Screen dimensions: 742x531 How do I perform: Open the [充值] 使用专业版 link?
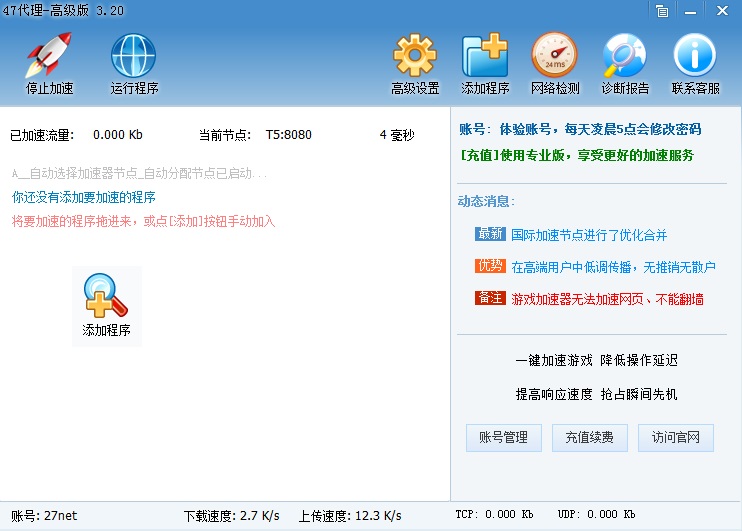tap(576, 155)
